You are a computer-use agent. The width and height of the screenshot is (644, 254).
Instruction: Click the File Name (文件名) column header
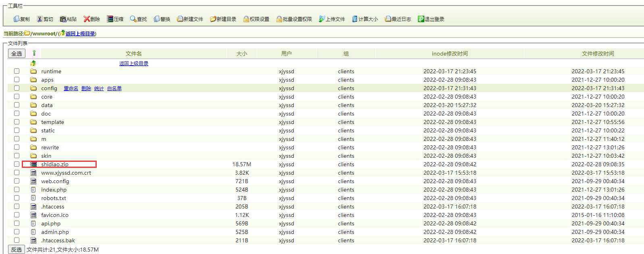(133, 54)
